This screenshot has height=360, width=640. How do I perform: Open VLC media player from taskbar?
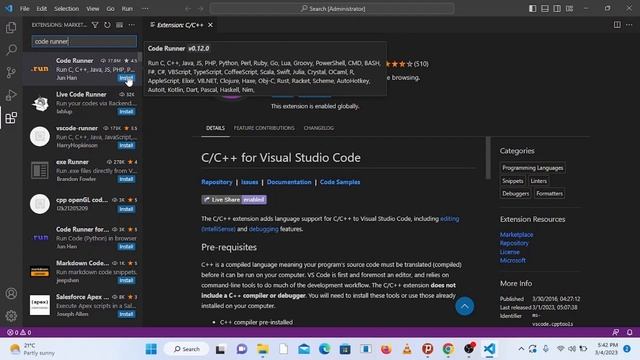coord(407,349)
